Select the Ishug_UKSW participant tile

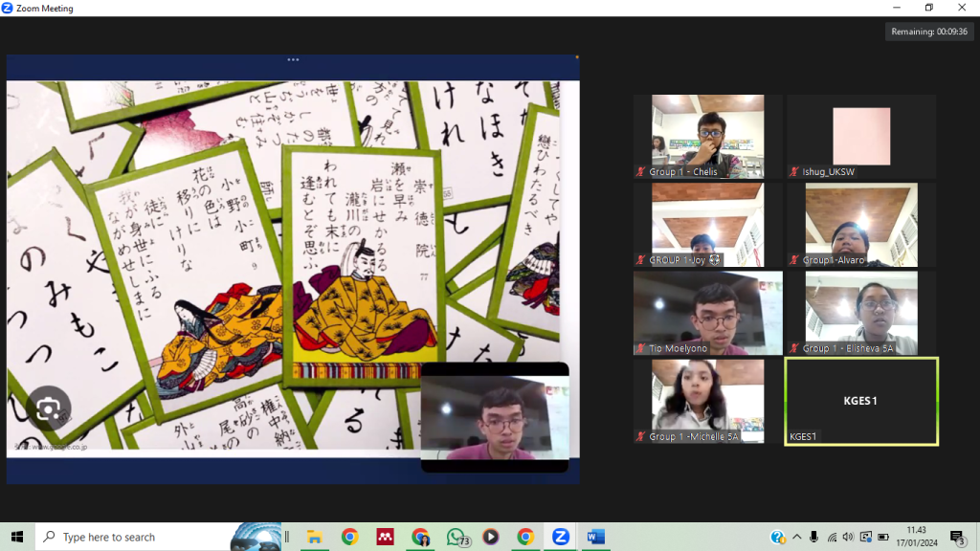860,136
